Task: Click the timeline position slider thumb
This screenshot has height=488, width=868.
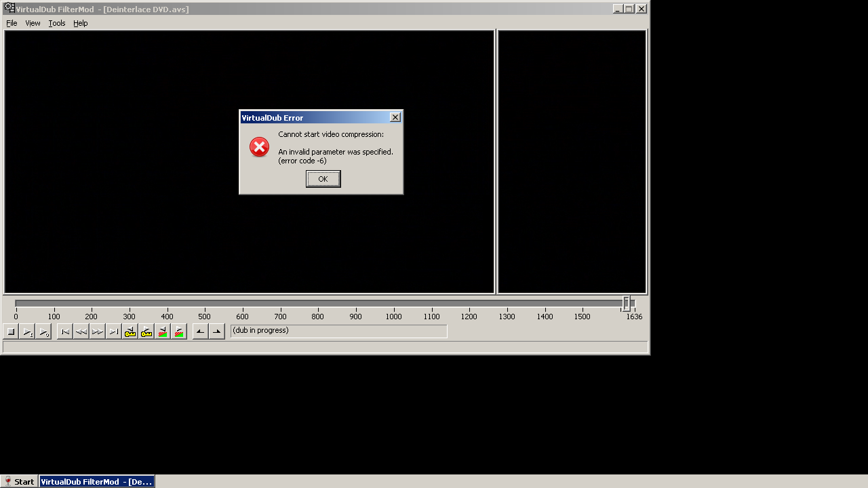Action: tap(627, 304)
